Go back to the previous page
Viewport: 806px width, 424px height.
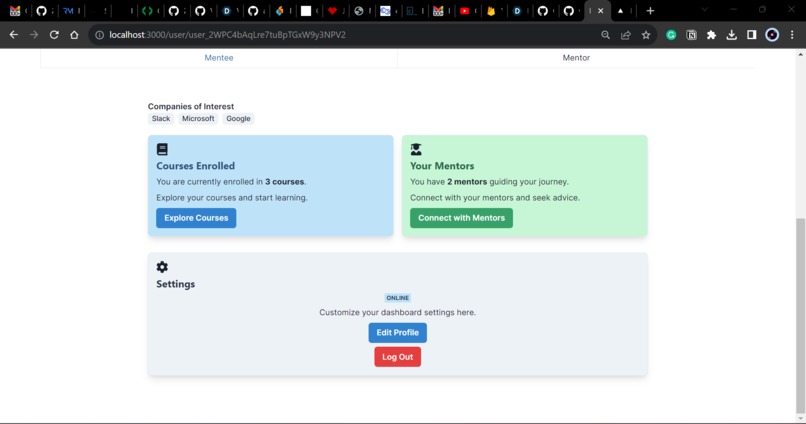[14, 35]
